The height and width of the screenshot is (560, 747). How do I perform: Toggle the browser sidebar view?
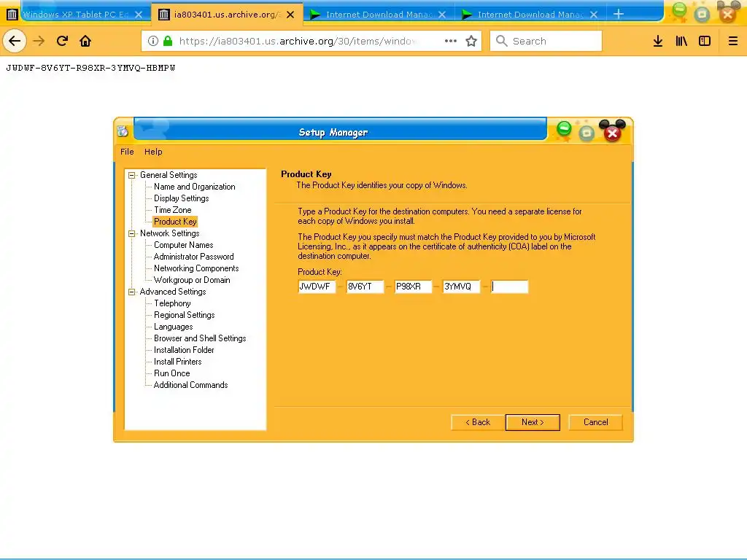pos(705,41)
